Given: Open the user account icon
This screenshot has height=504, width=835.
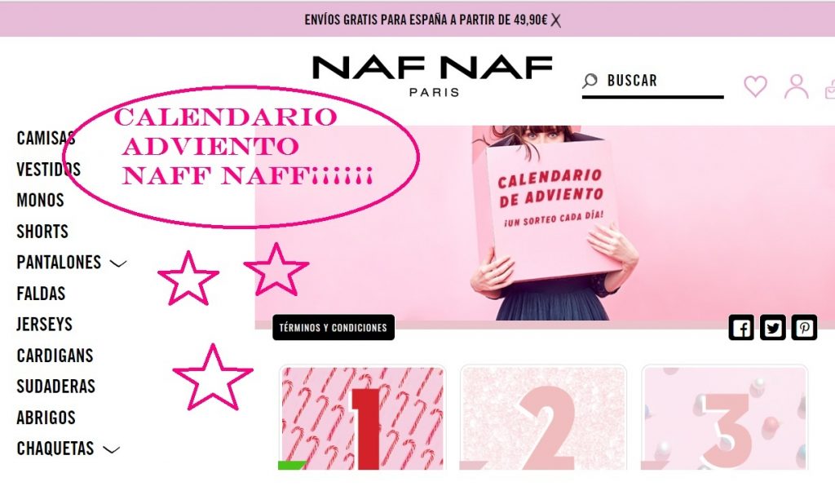Looking at the screenshot, I should click(796, 86).
